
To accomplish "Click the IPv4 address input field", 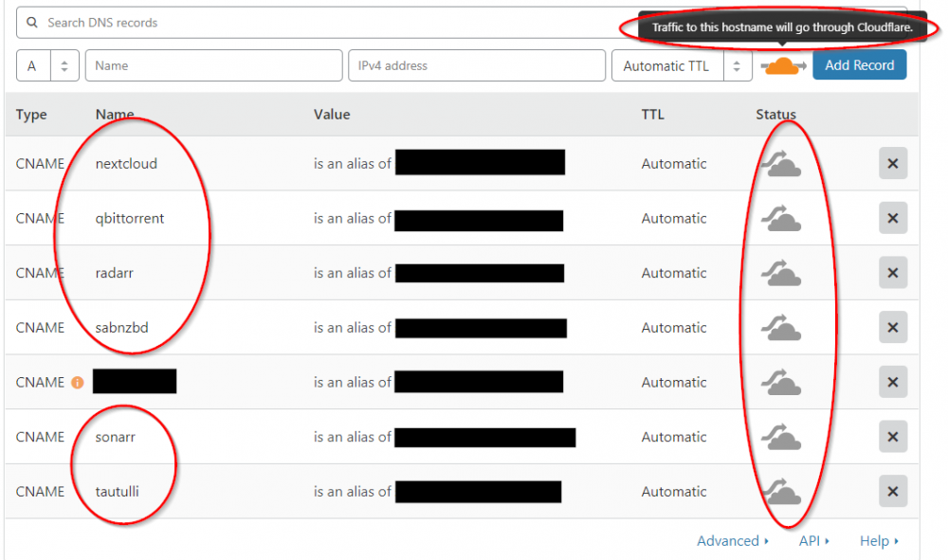I will click(477, 65).
